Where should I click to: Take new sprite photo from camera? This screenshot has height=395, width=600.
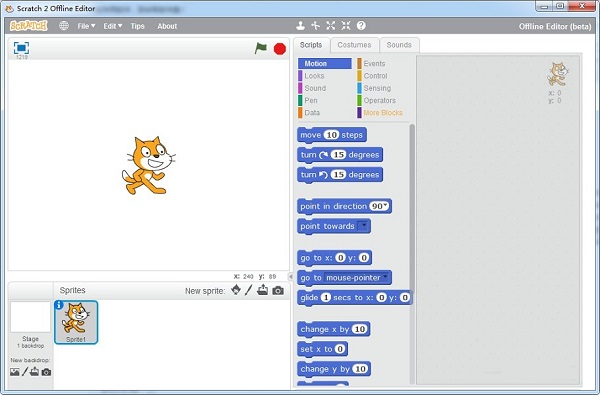(x=278, y=291)
